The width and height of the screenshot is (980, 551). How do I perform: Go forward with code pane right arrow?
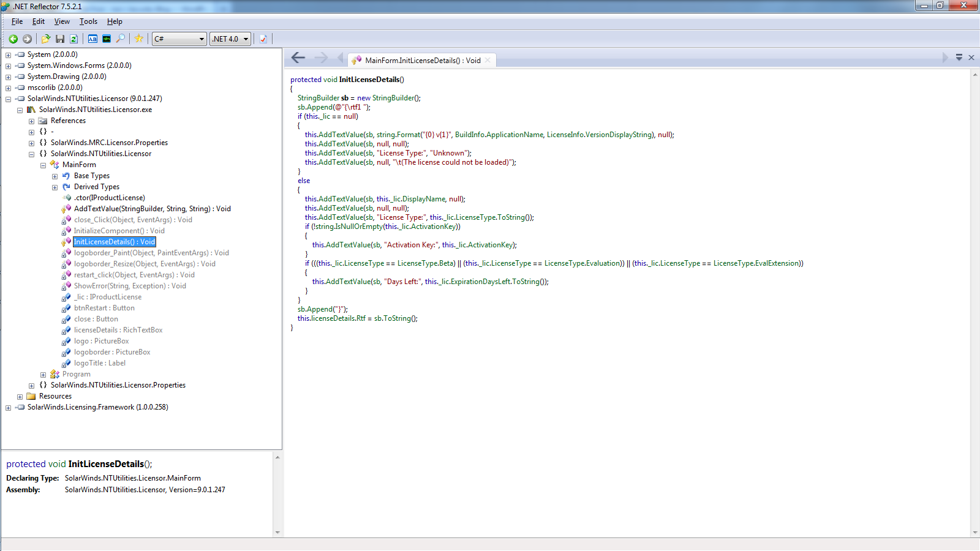click(321, 58)
